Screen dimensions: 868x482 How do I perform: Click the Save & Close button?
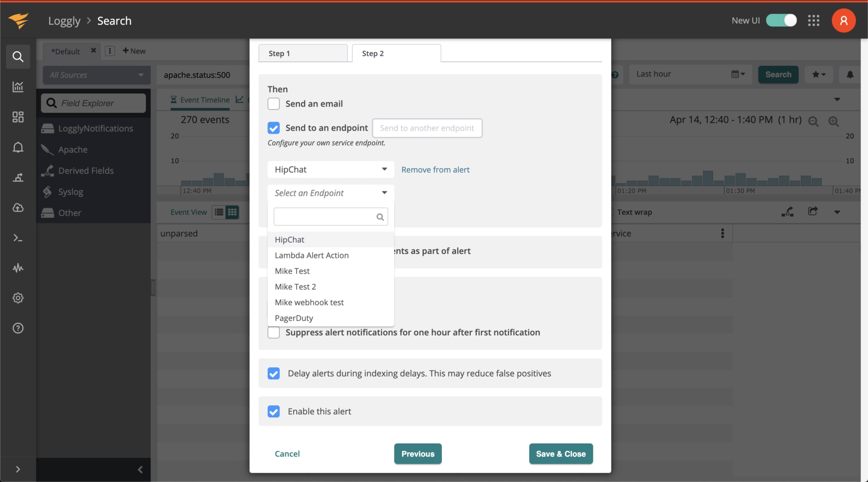(561, 453)
